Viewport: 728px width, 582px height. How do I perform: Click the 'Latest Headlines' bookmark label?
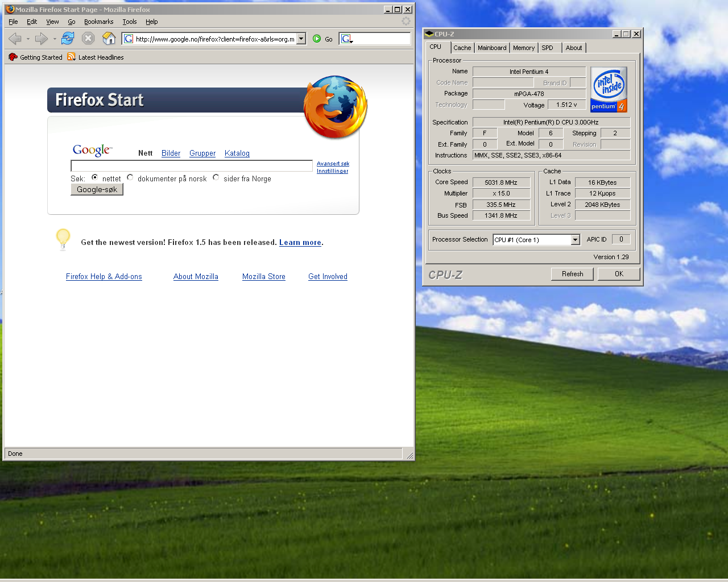pyautogui.click(x=101, y=57)
